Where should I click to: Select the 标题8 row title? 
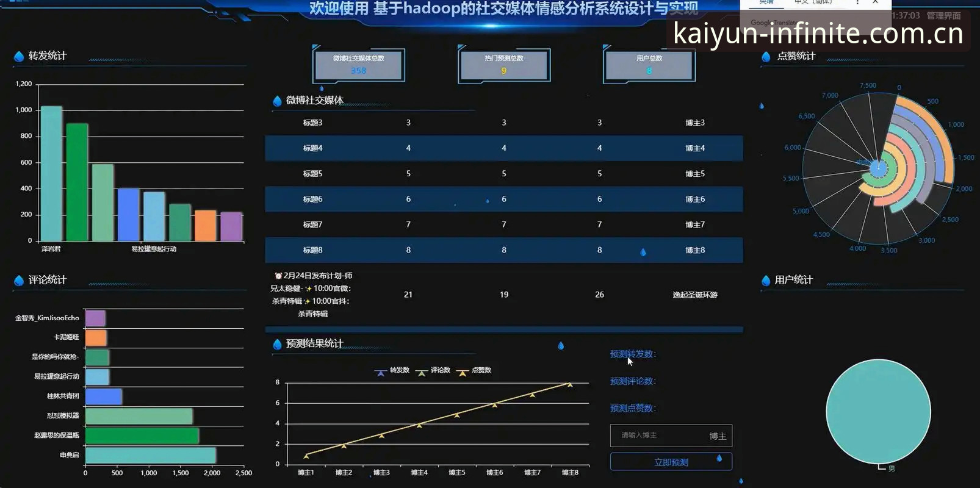coord(312,250)
